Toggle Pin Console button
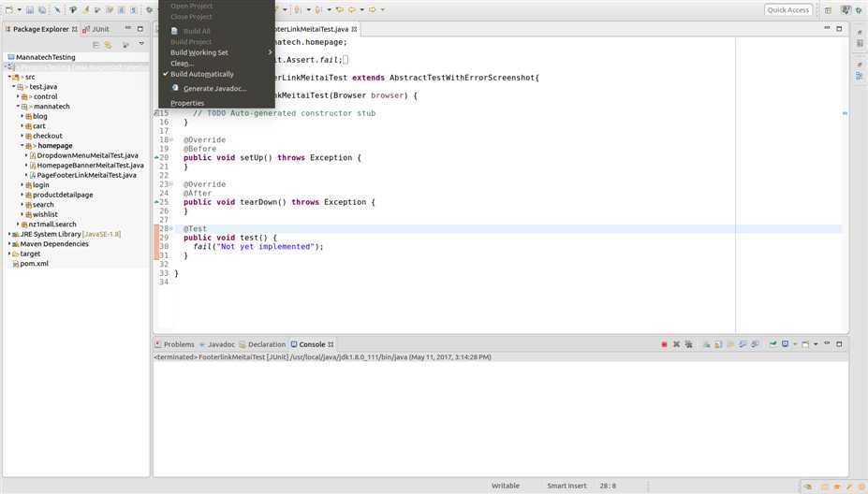 (772, 344)
